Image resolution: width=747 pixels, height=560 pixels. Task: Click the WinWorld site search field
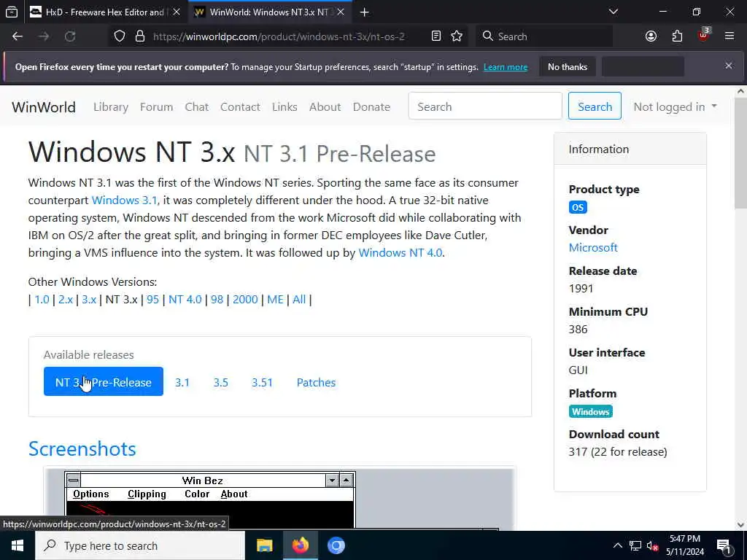point(485,106)
